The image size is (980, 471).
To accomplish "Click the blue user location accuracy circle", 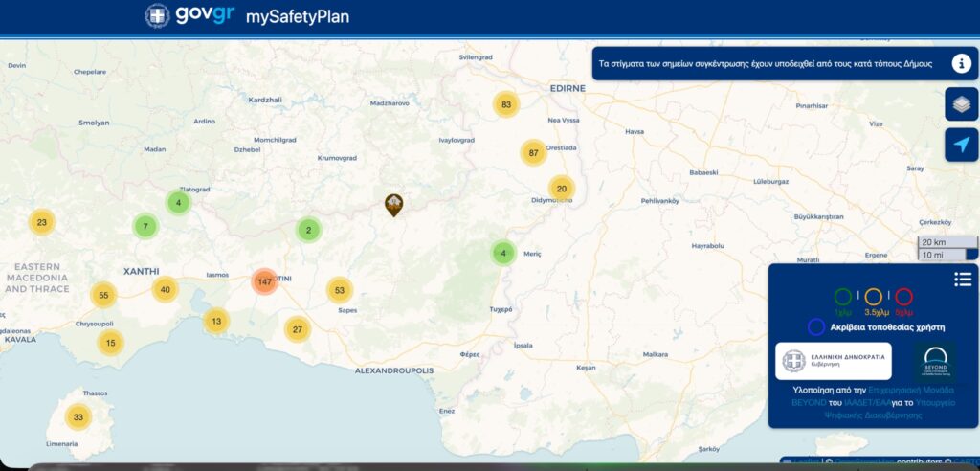I will 815,326.
